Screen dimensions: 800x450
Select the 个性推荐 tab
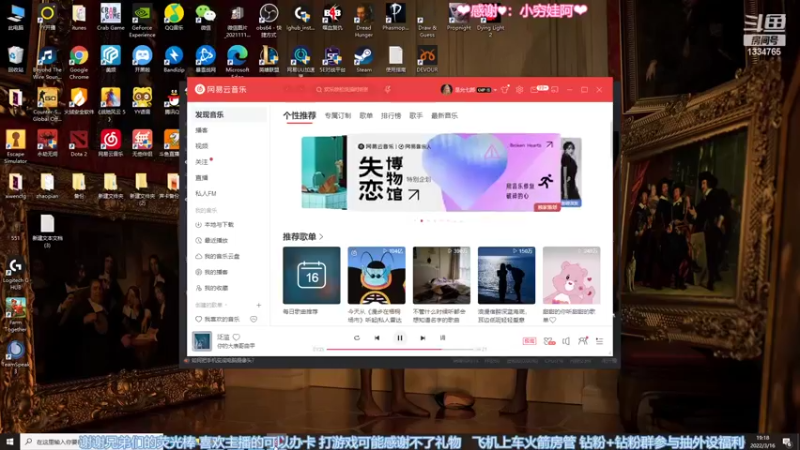[x=299, y=116]
